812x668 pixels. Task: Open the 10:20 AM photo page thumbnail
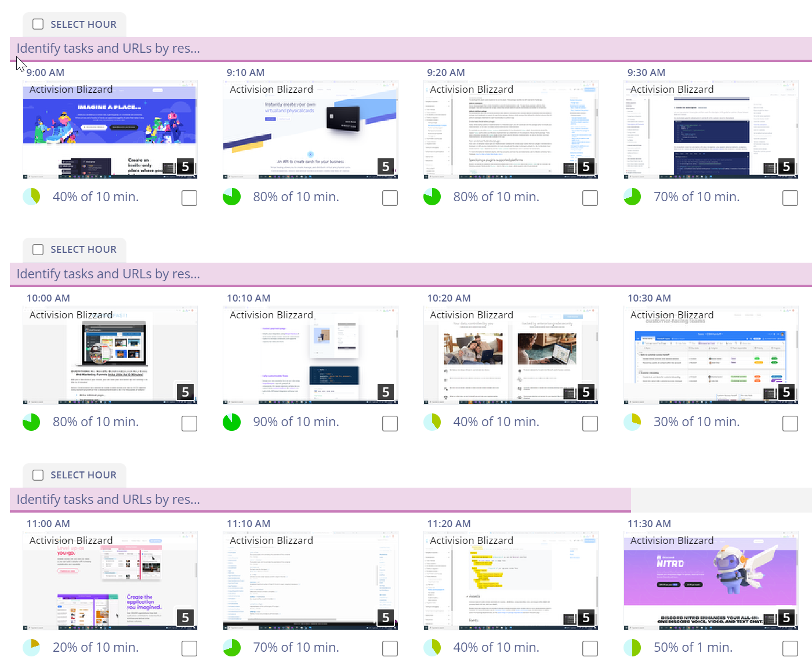(511, 355)
